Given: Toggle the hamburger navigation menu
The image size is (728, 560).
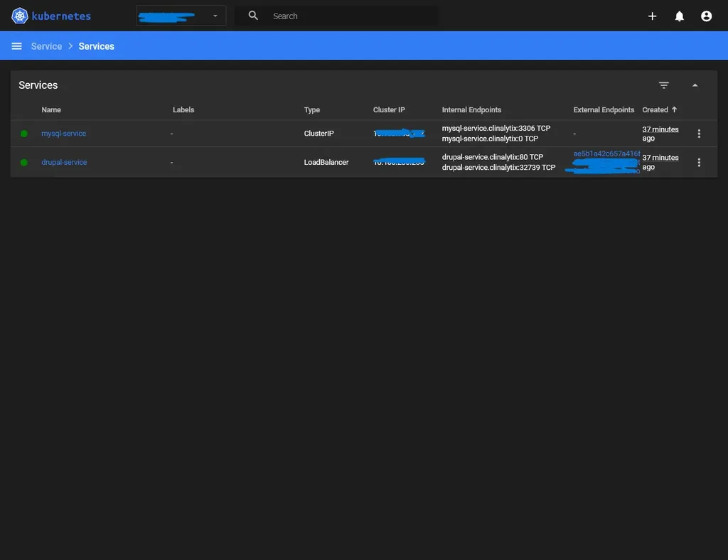Looking at the screenshot, I should (17, 46).
